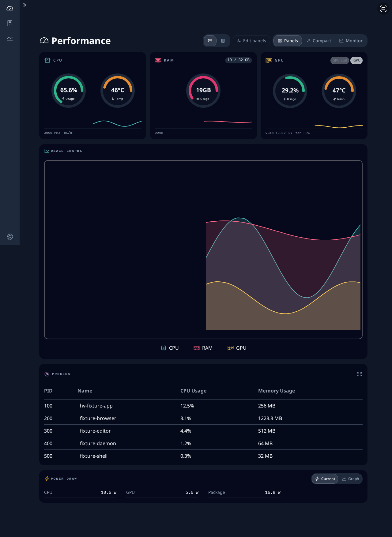Toggle RAM series in graph legend
Screen dimensions: 392x537
click(203, 348)
